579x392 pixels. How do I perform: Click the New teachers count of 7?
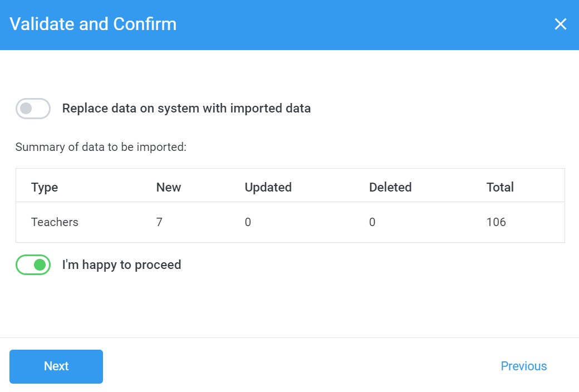point(159,222)
